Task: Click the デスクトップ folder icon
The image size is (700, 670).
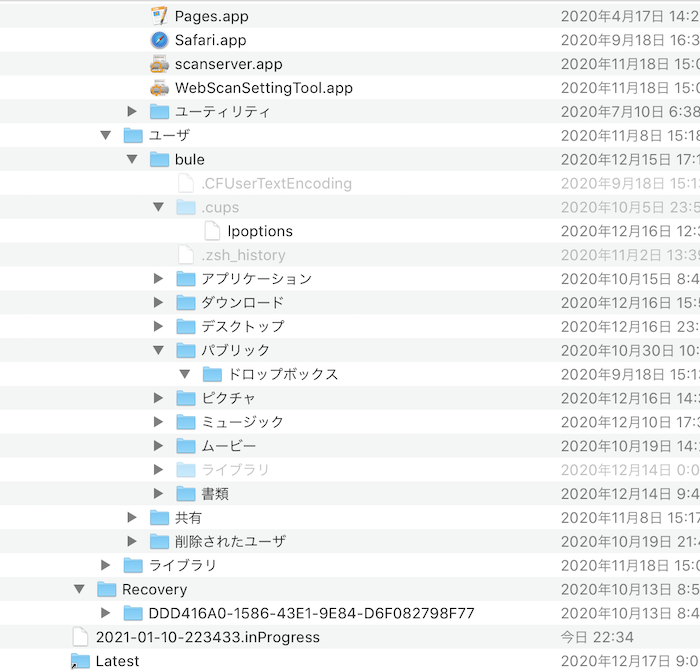Action: click(x=186, y=326)
